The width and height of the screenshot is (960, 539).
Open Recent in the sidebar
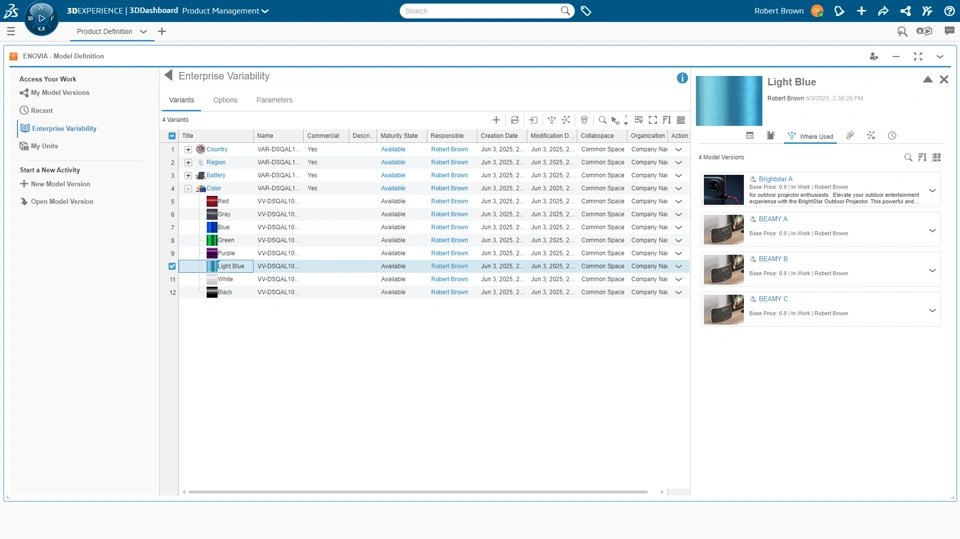[x=42, y=110]
